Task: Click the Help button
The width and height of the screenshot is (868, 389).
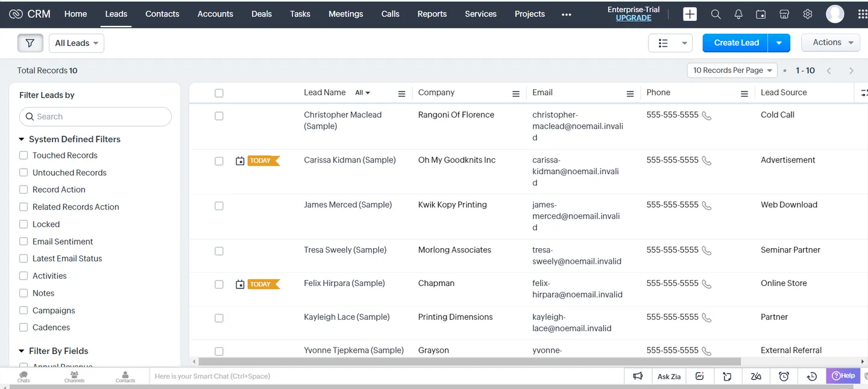Action: coord(843,376)
